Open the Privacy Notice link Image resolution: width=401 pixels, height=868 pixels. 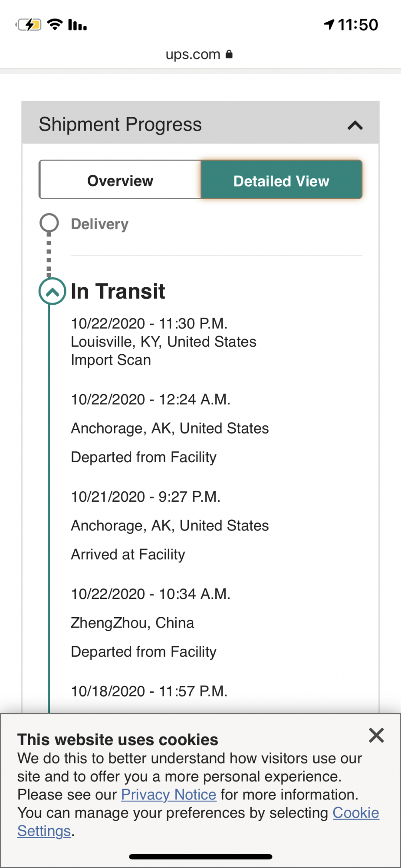click(x=168, y=795)
